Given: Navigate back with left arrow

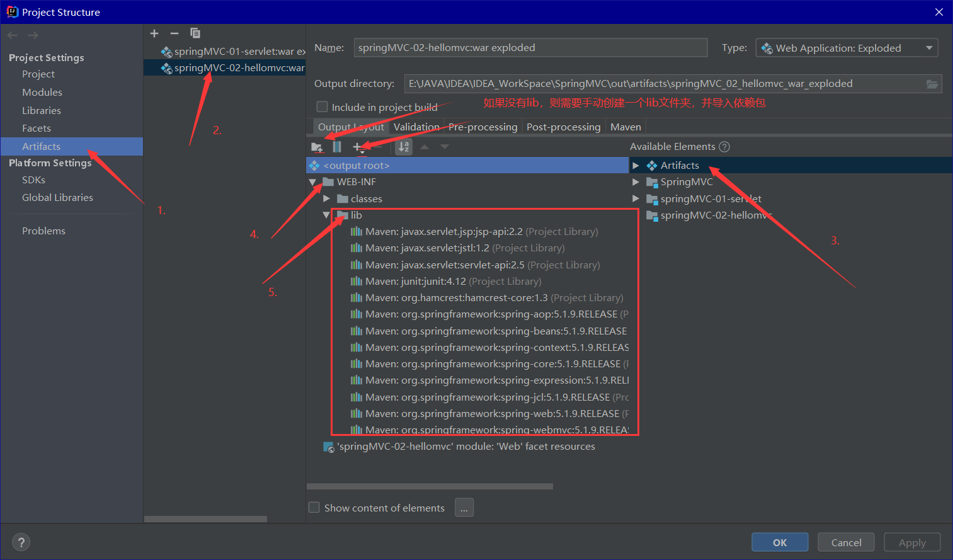Looking at the screenshot, I should pyautogui.click(x=13, y=35).
